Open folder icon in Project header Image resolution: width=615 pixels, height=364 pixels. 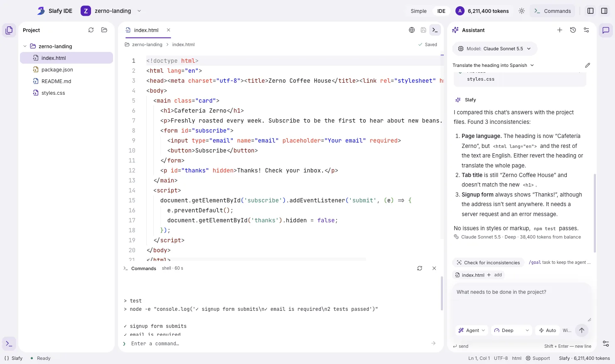pos(104,30)
